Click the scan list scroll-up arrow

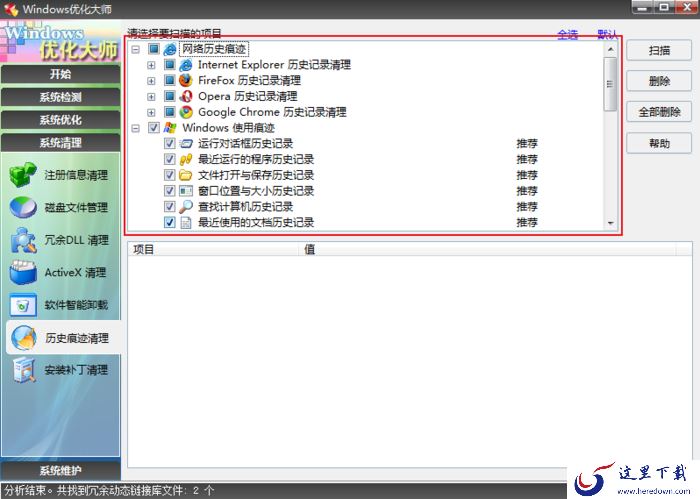pyautogui.click(x=610, y=49)
